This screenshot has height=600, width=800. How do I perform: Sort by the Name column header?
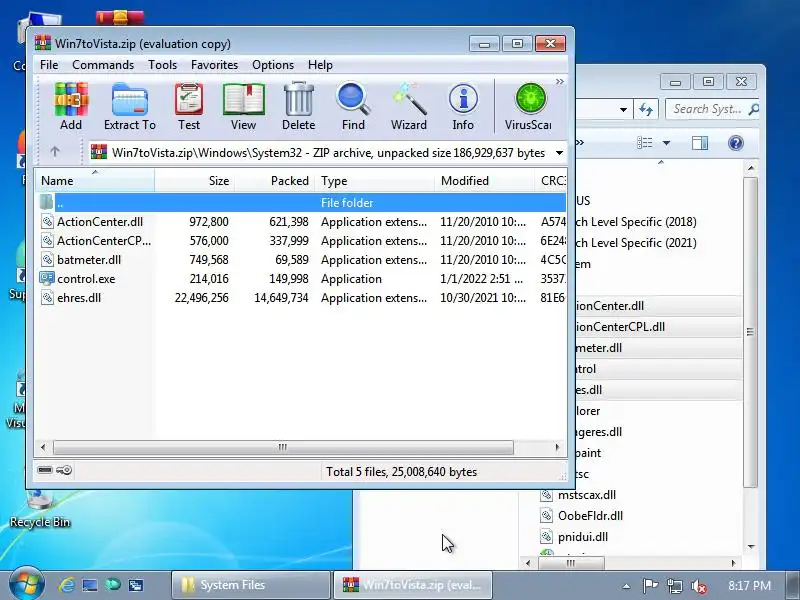(95, 181)
